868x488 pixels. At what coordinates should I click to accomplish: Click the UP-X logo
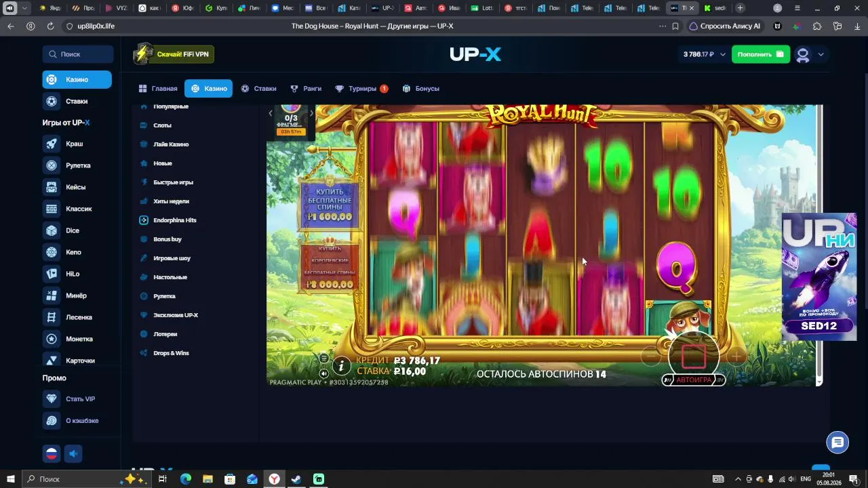click(x=475, y=54)
